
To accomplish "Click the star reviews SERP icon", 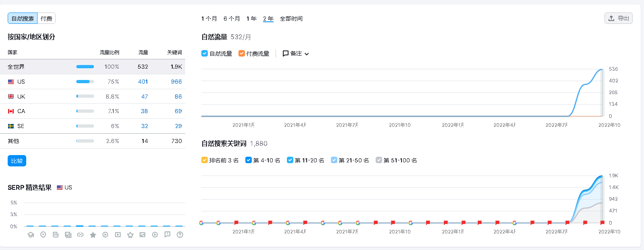I will pyautogui.click(x=93, y=235).
